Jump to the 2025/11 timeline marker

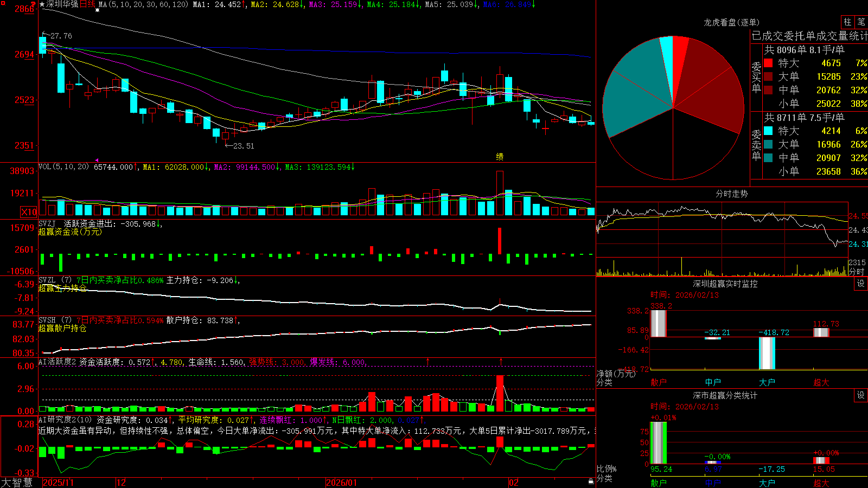tap(58, 483)
